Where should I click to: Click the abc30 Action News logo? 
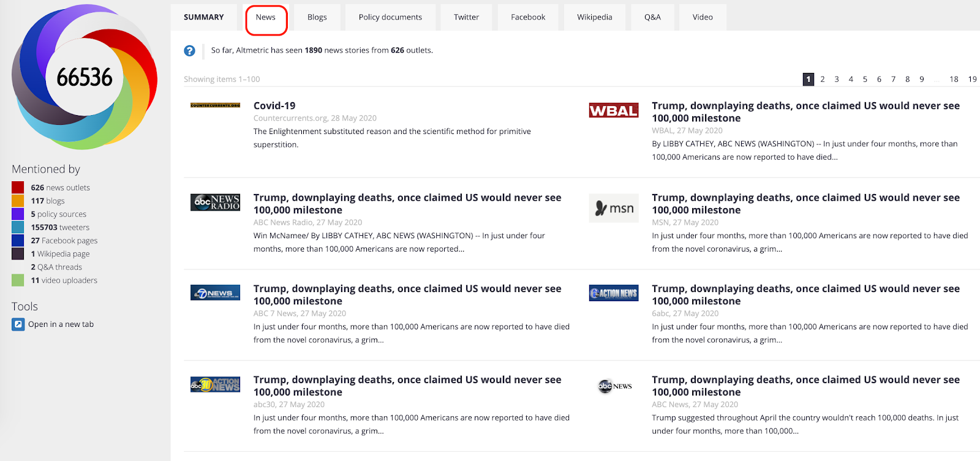215,384
